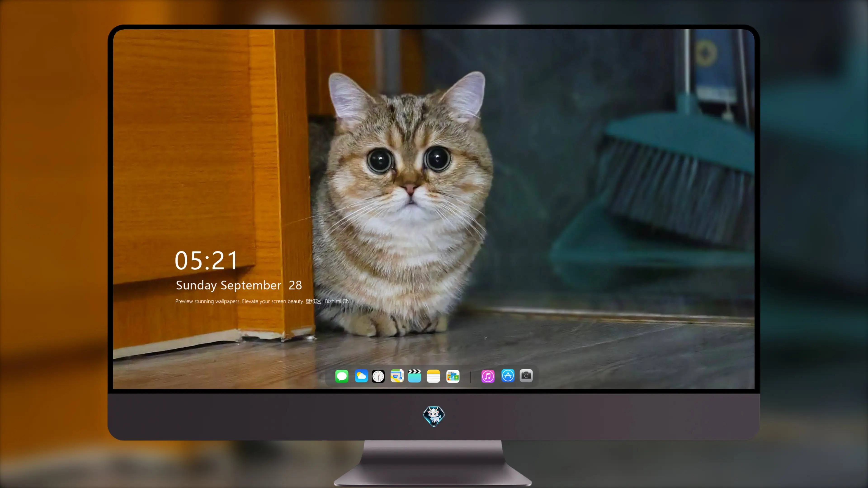Open the yellow Notes app

pos(433,376)
